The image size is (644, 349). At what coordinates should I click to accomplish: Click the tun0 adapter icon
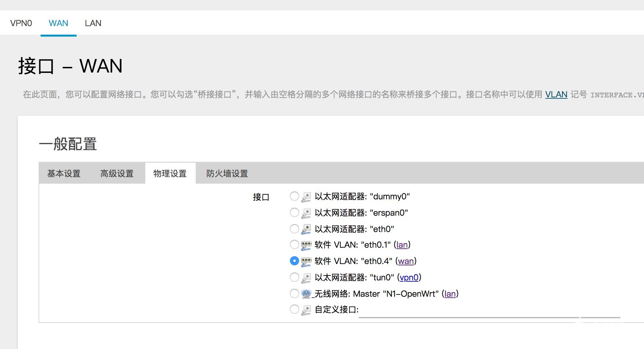[x=306, y=278]
